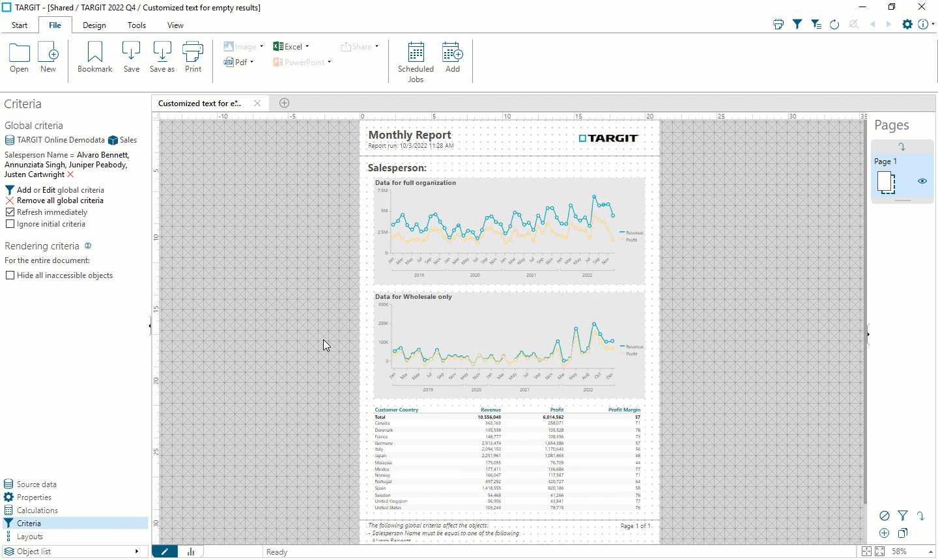This screenshot has width=938, height=560.
Task: Select the File ribbon tab
Action: (55, 25)
